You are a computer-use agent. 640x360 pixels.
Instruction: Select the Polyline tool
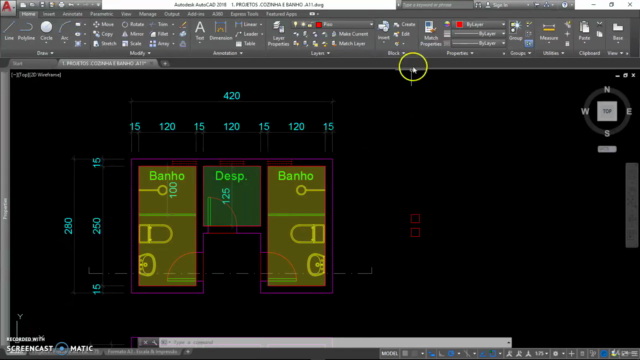[x=26, y=31]
